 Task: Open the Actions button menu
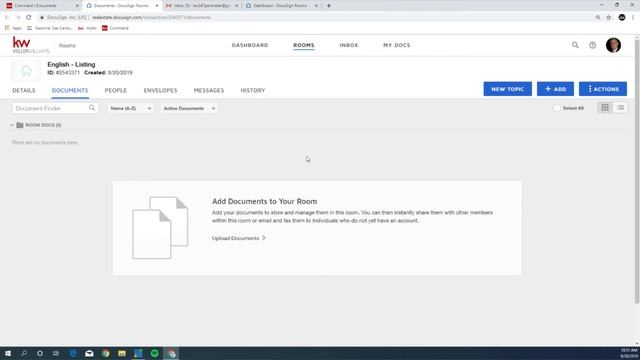603,89
